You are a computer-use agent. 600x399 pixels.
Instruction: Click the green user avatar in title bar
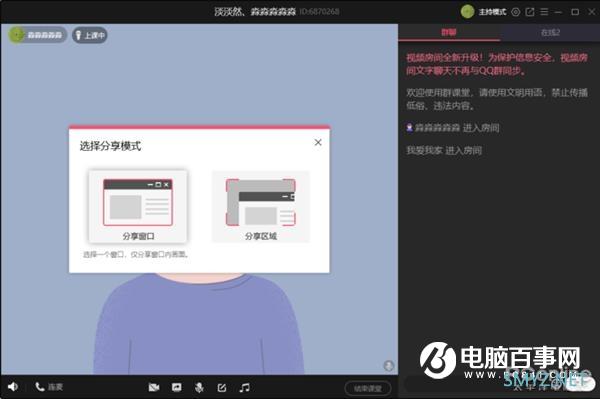tap(468, 12)
